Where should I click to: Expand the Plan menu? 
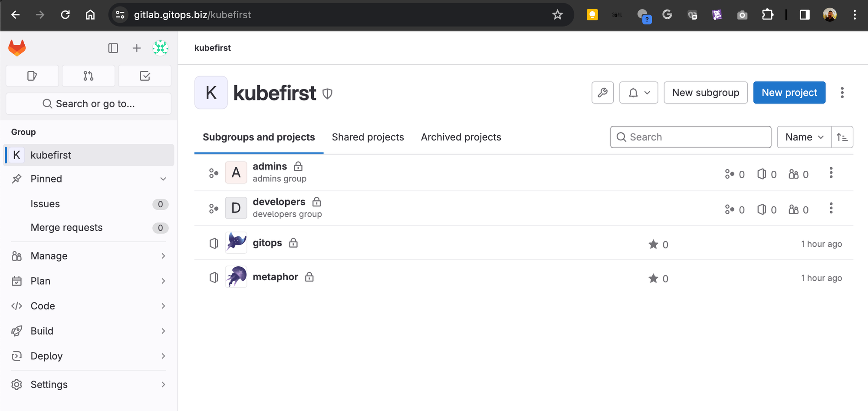[89, 281]
